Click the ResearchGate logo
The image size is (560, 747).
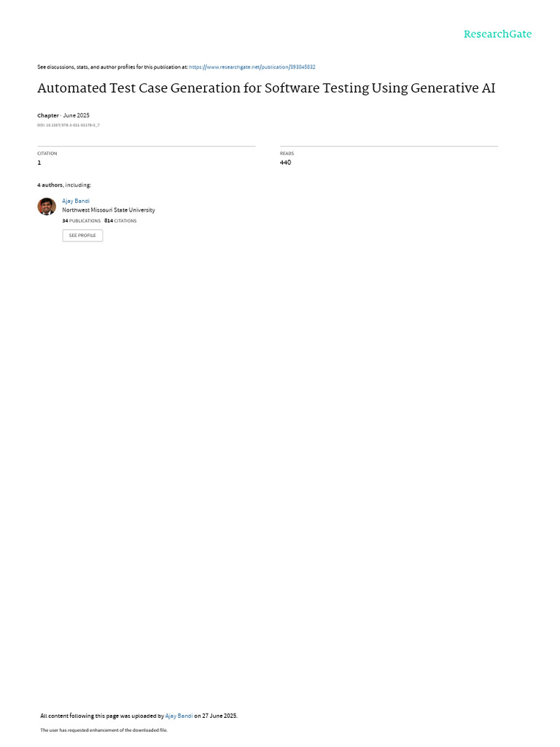point(497,34)
